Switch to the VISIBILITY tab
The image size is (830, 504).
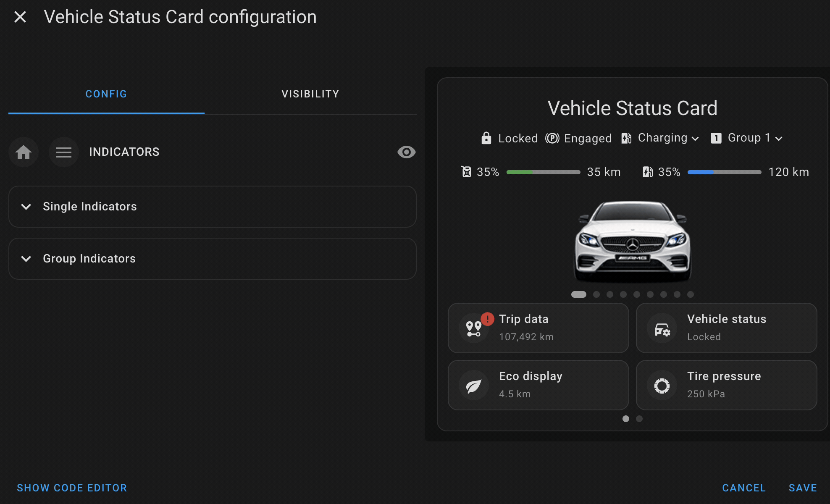(310, 93)
